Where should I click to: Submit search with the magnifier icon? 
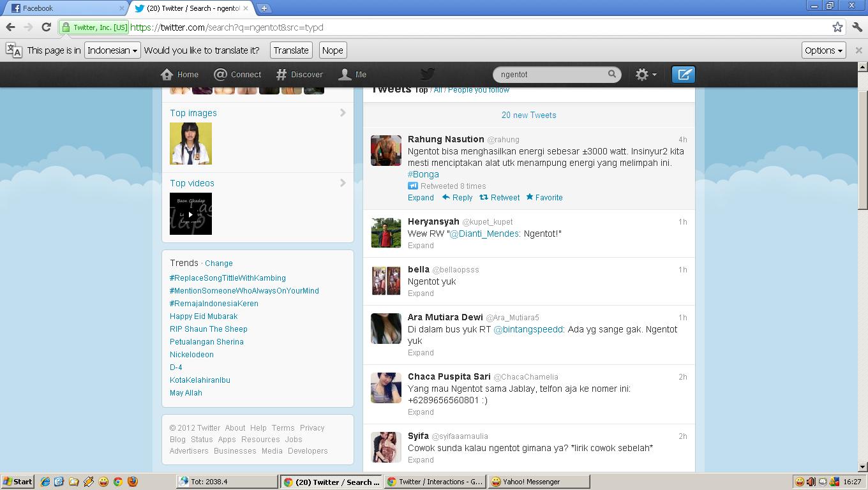611,74
